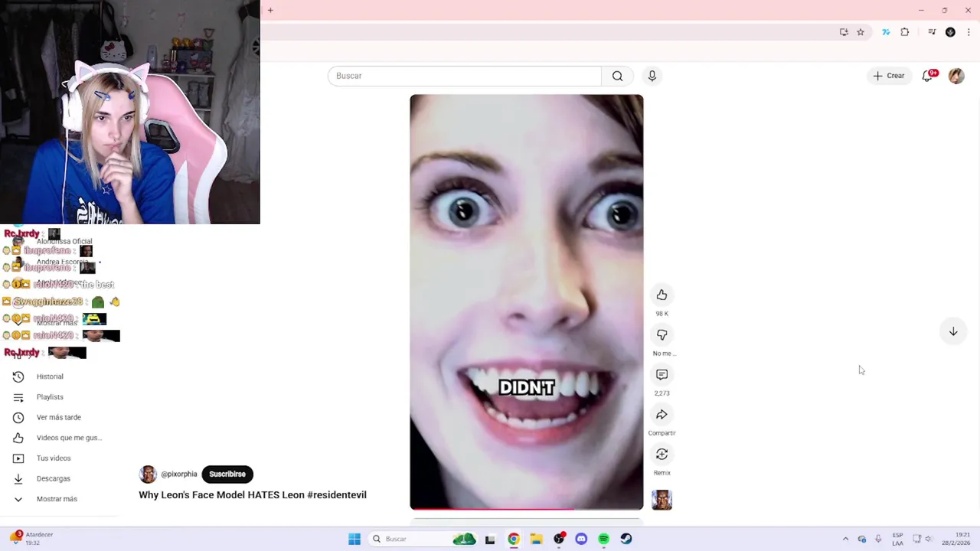
Task: Open the Chrome profile avatar
Action: 950,32
